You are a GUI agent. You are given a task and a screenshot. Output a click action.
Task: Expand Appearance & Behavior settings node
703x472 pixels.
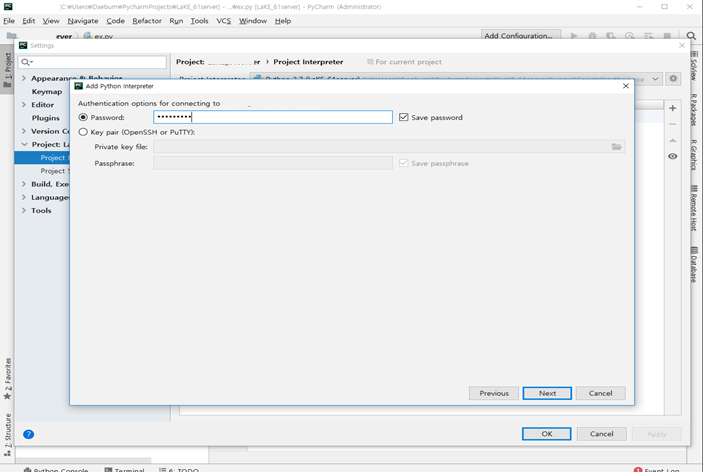(24, 78)
